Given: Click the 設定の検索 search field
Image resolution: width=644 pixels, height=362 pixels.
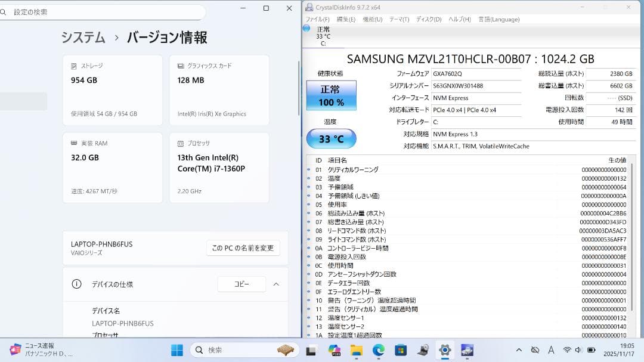Looking at the screenshot, I should coord(101,11).
